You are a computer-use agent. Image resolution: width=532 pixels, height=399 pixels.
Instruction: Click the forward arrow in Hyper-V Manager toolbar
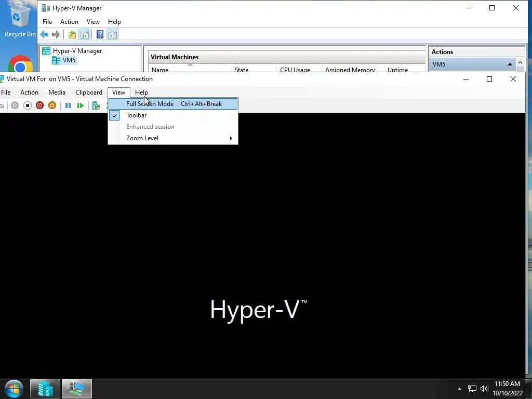(56, 34)
